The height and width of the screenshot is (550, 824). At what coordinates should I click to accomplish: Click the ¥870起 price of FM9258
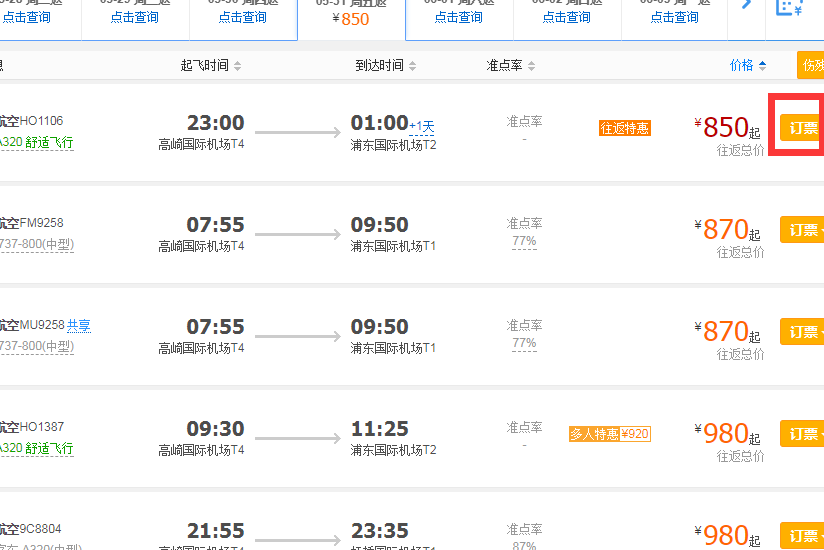(x=727, y=230)
